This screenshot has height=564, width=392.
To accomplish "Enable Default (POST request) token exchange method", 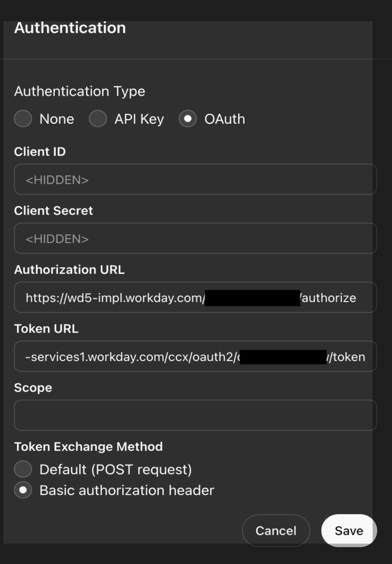I will point(23,469).
